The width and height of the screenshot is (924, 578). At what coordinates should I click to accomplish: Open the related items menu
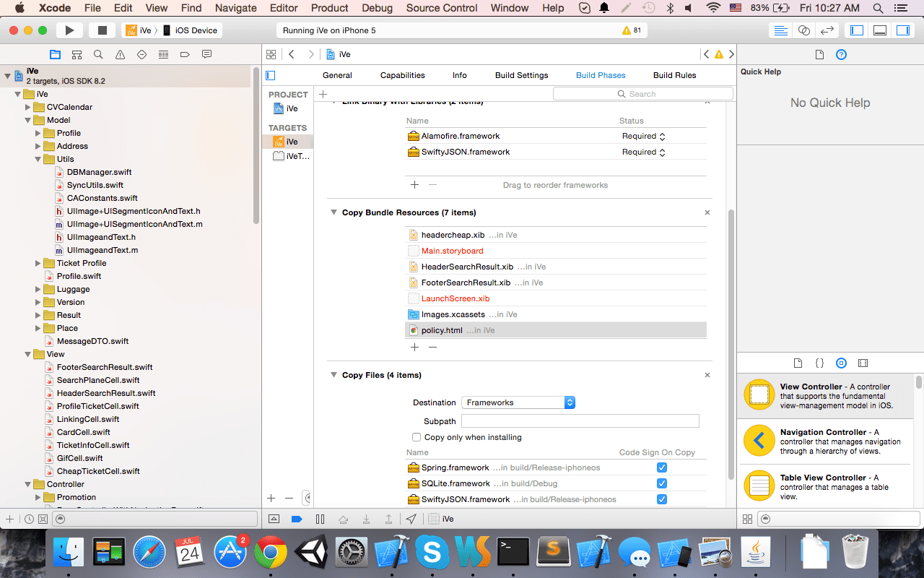271,54
